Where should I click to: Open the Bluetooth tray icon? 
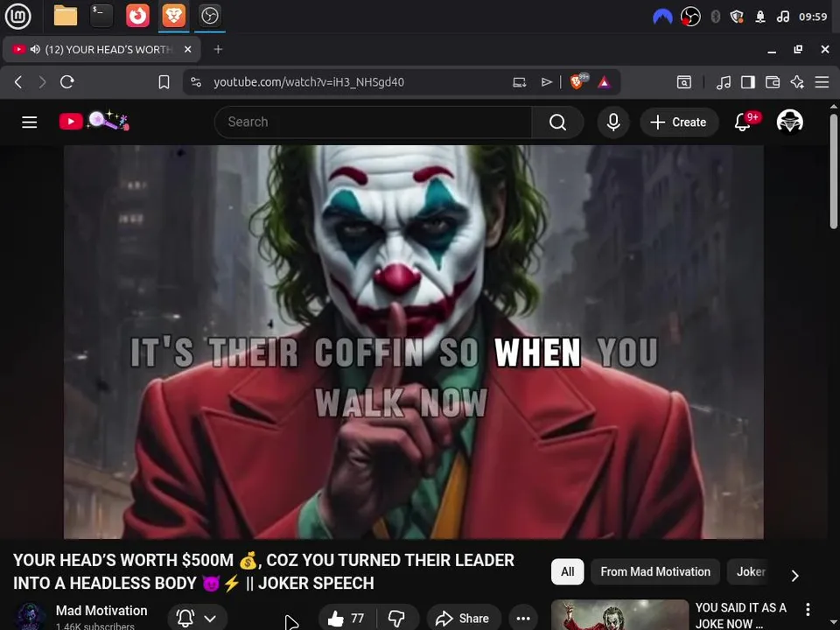[x=715, y=17]
